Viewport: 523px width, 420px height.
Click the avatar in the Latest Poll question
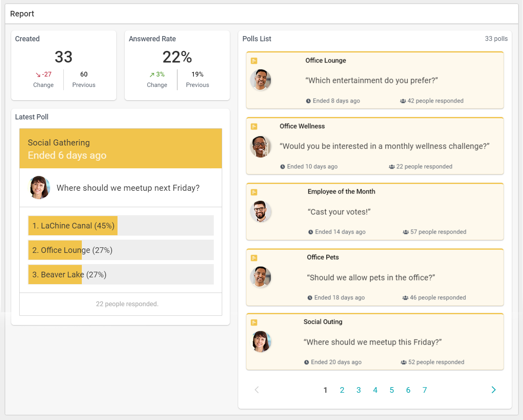tap(40, 188)
